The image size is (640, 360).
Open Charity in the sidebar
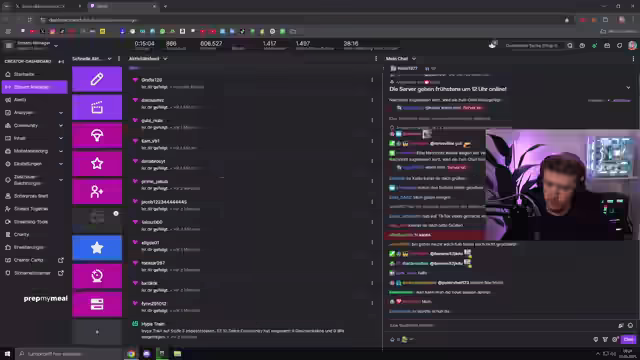[x=21, y=235]
